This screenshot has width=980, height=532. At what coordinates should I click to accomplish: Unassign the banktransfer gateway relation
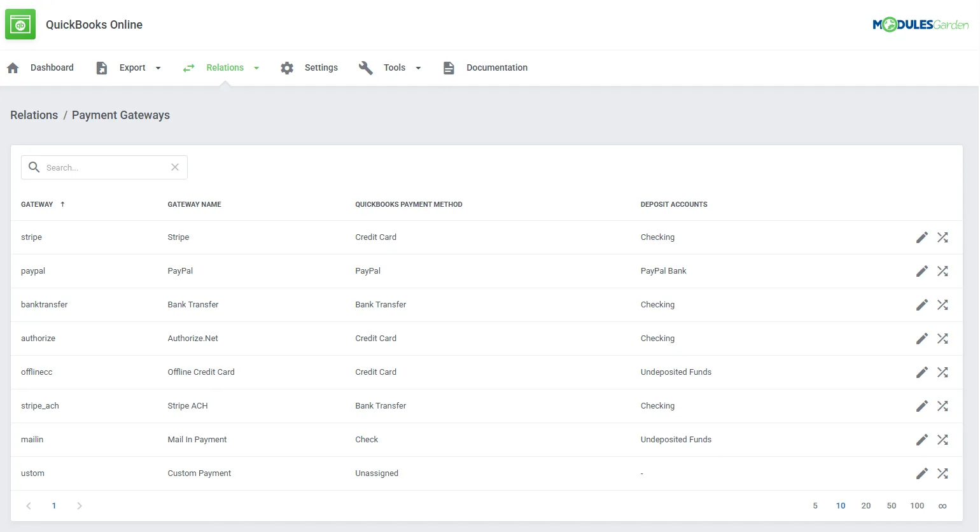click(x=942, y=305)
